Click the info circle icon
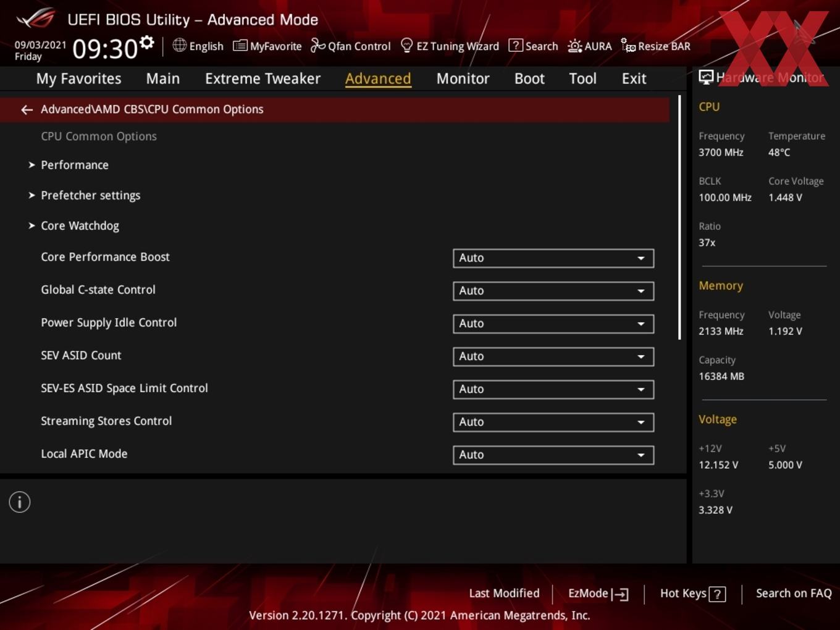The height and width of the screenshot is (630, 840). point(20,502)
